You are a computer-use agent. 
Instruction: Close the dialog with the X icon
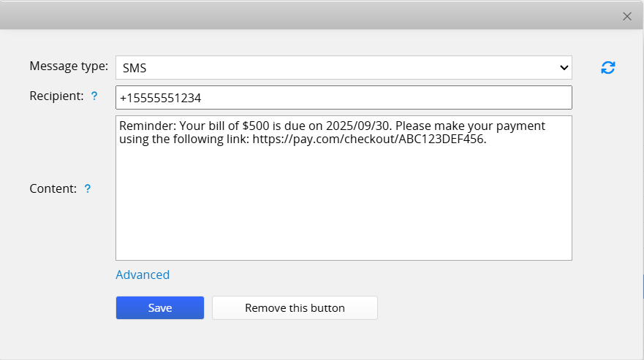coord(626,16)
